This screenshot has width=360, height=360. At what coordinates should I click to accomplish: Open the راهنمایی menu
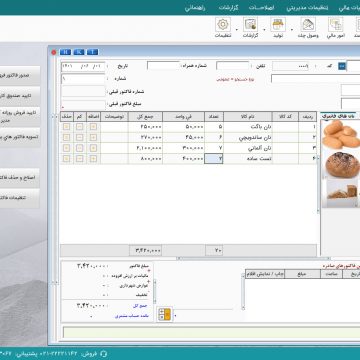click(x=195, y=8)
